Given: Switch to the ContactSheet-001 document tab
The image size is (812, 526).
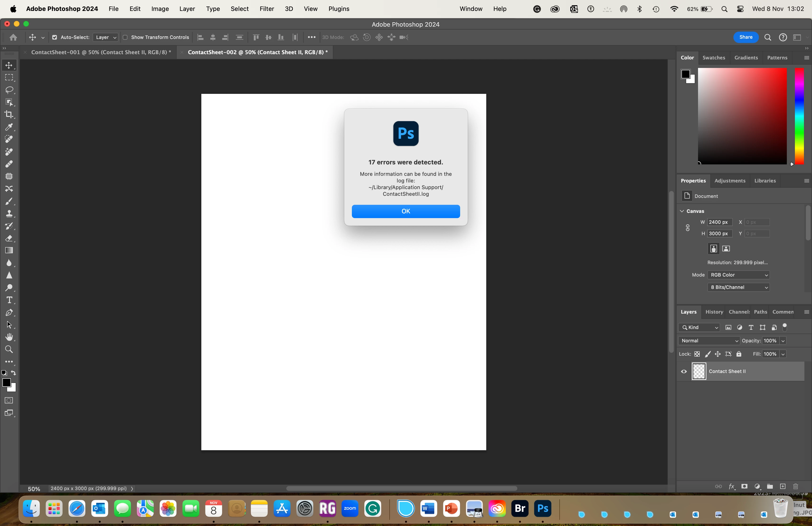Looking at the screenshot, I should pos(101,52).
